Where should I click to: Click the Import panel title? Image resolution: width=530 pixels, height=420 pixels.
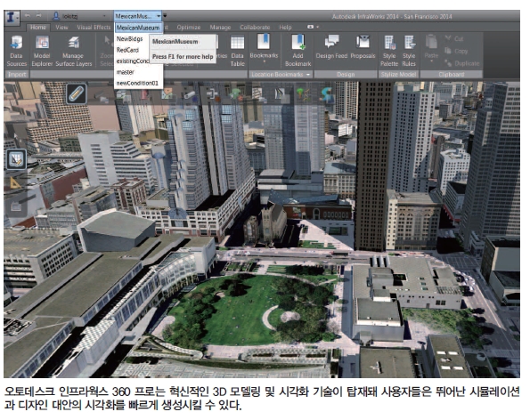tap(17, 75)
